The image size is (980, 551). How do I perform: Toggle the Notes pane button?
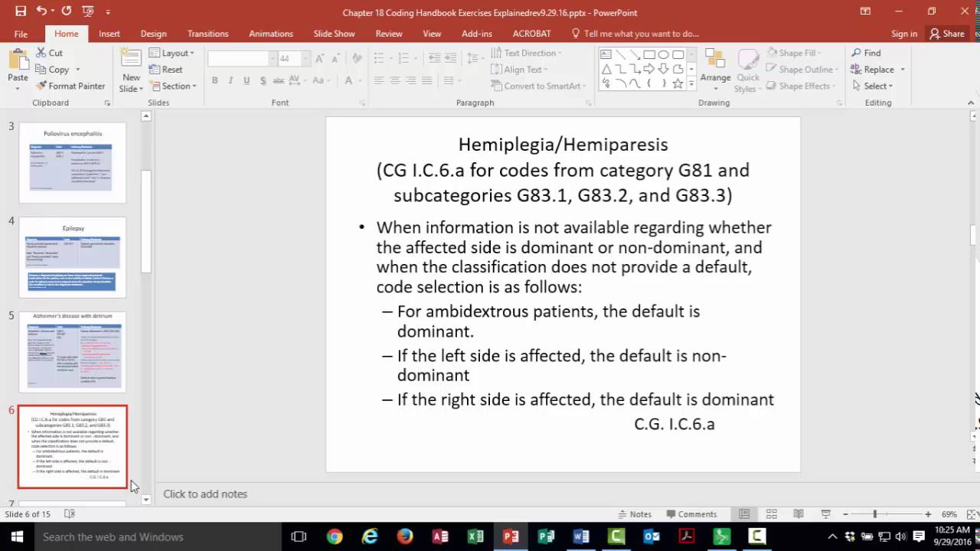tap(634, 514)
